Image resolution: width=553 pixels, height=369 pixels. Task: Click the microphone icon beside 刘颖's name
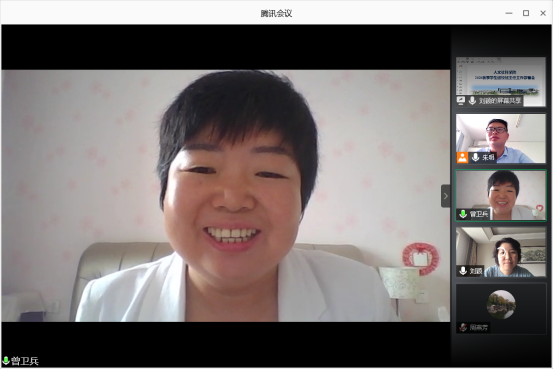pos(463,271)
